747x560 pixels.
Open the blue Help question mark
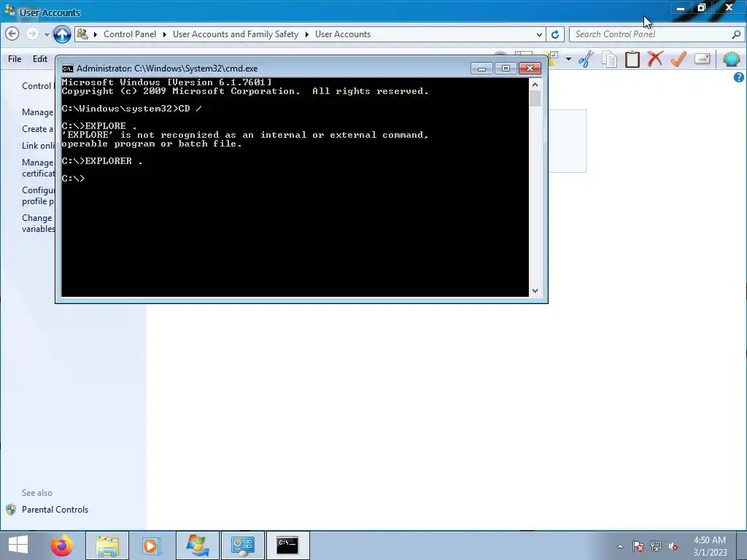[x=738, y=77]
